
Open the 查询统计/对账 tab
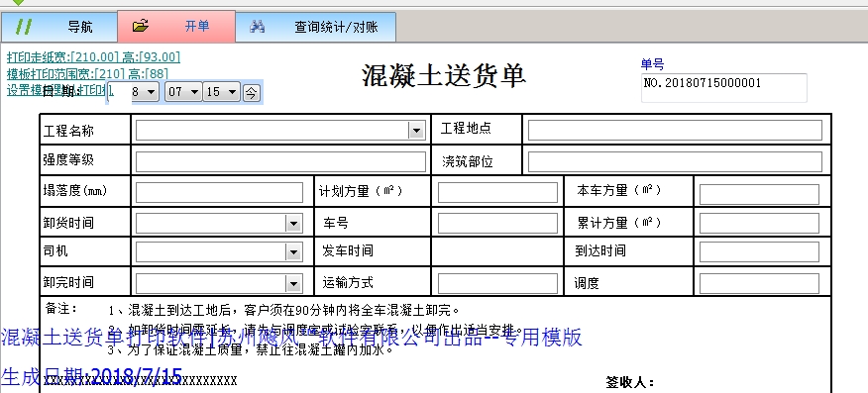pos(315,27)
